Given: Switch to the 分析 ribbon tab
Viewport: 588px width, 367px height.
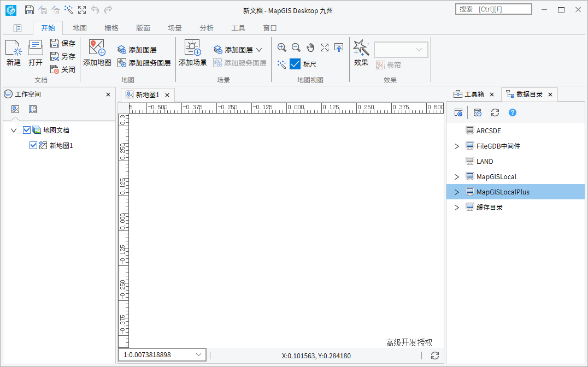Looking at the screenshot, I should (206, 28).
